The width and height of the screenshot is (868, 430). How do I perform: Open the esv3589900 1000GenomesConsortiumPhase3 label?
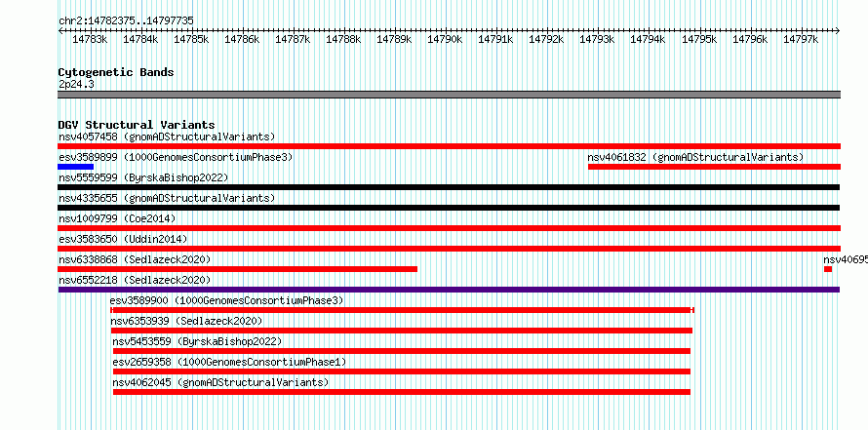[226, 300]
